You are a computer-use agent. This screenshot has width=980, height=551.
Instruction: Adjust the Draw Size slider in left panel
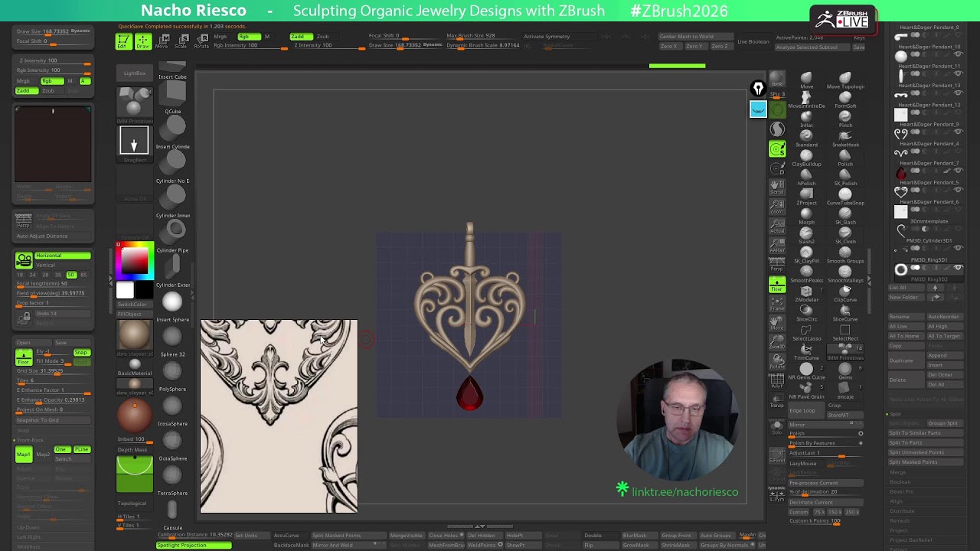tap(52, 31)
